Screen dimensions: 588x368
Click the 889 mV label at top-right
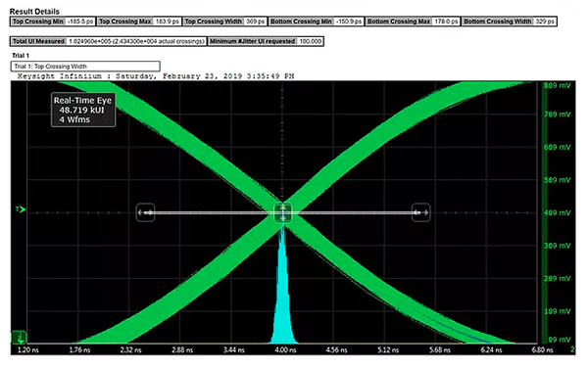[557, 86]
